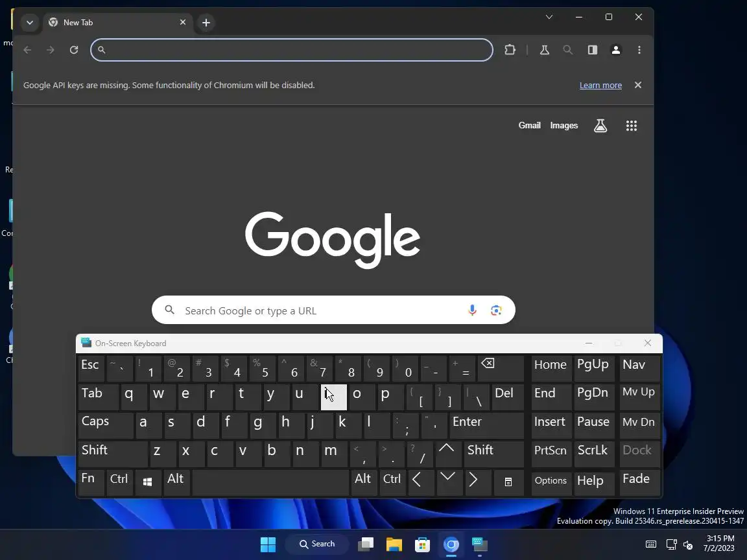Start voice search with microphone
This screenshot has width=747, height=560.
tap(472, 310)
